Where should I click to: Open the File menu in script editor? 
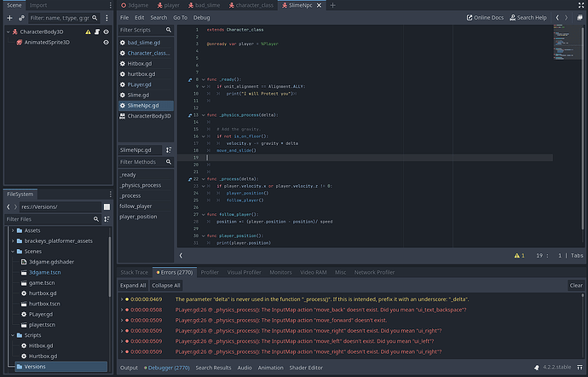[124, 18]
